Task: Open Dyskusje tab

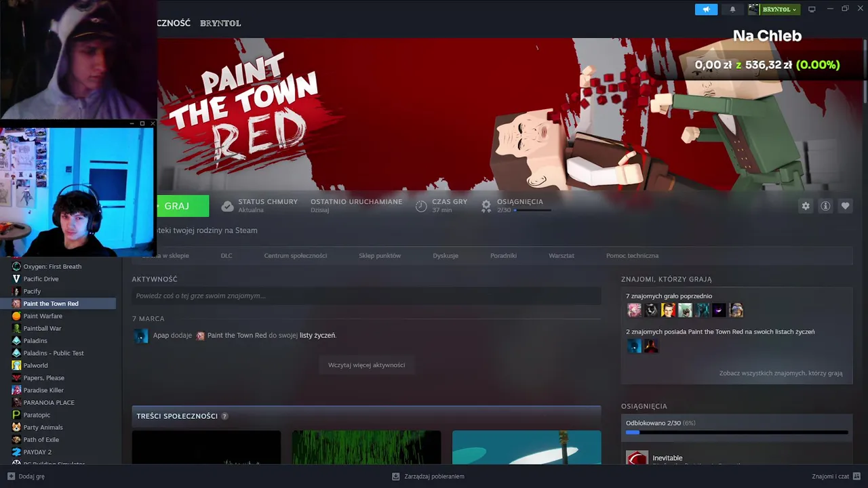Action: point(446,256)
